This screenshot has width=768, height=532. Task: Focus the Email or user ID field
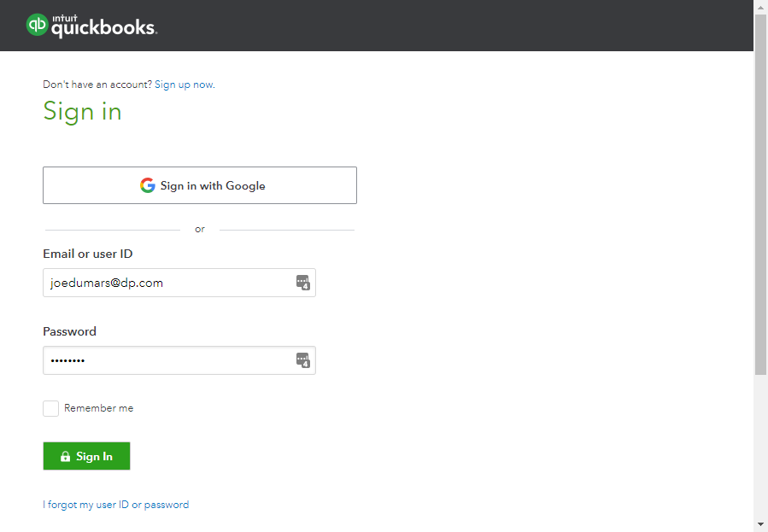click(x=167, y=283)
